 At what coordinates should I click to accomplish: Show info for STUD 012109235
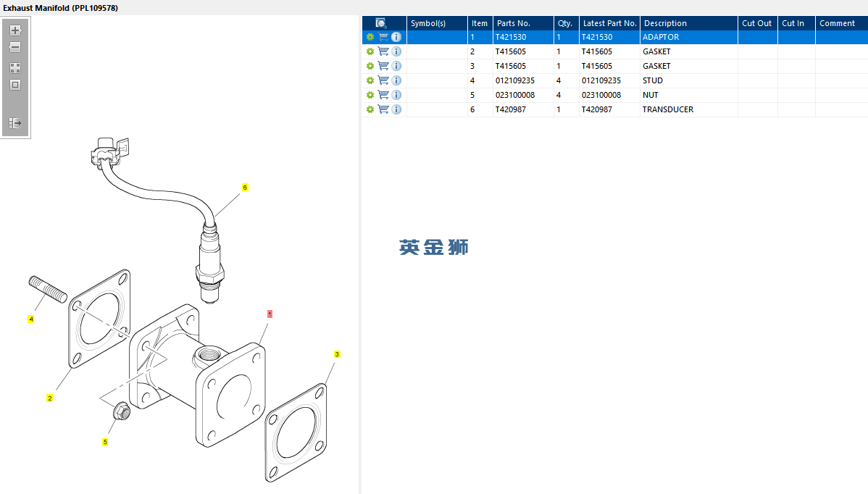[x=396, y=81]
